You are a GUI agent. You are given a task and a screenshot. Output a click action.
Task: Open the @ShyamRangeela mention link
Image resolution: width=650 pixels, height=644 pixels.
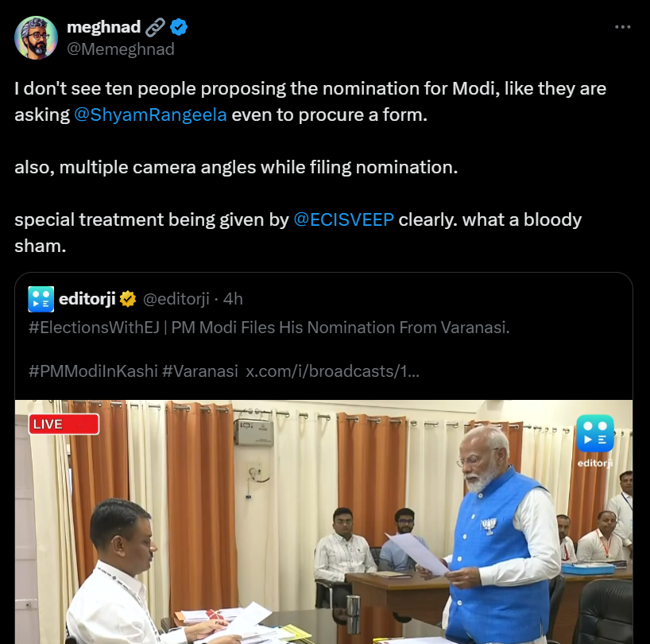pyautogui.click(x=150, y=114)
